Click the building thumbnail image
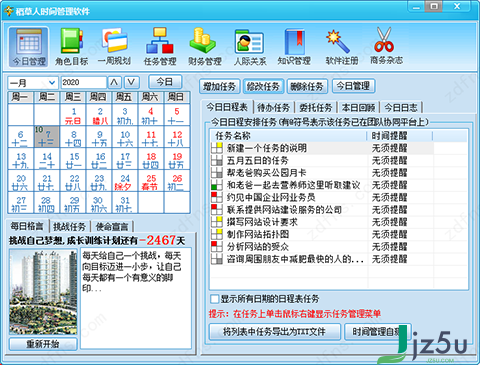 43,292
